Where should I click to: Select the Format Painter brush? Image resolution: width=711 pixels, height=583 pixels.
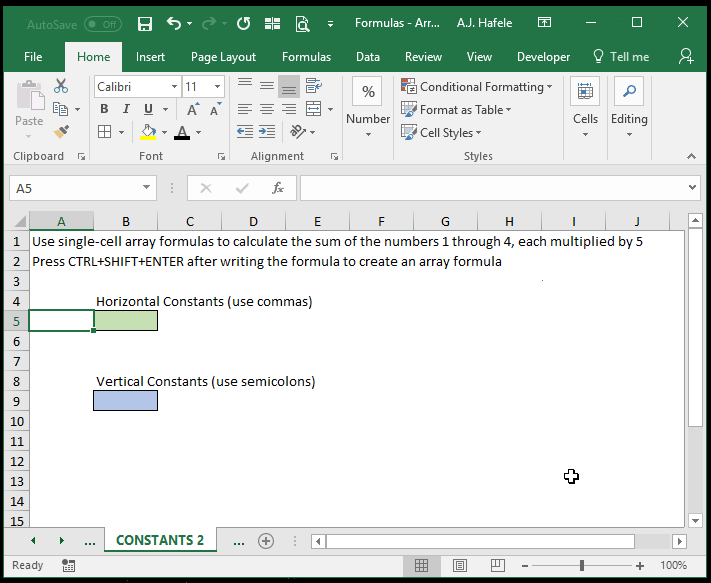(61, 132)
